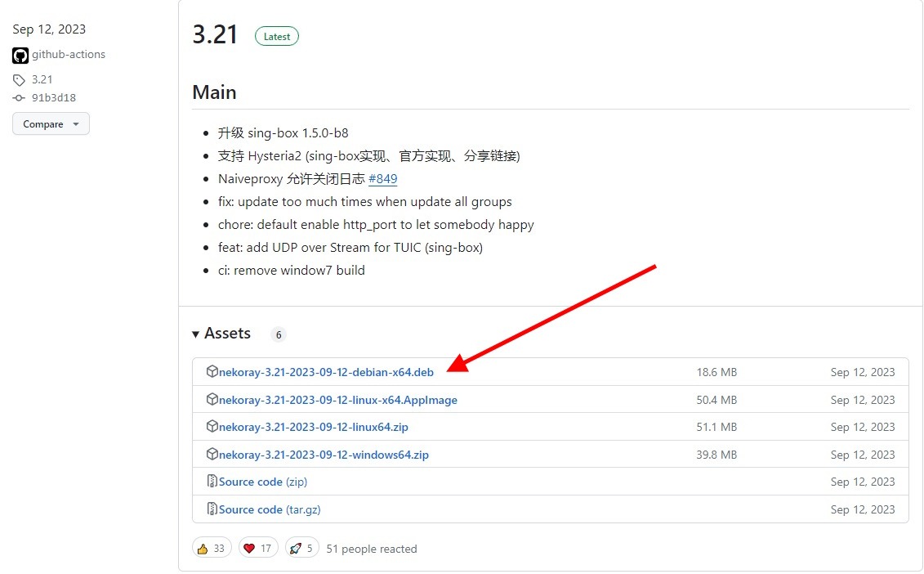Click the Main heading
The height and width of the screenshot is (574, 924).
(x=215, y=92)
